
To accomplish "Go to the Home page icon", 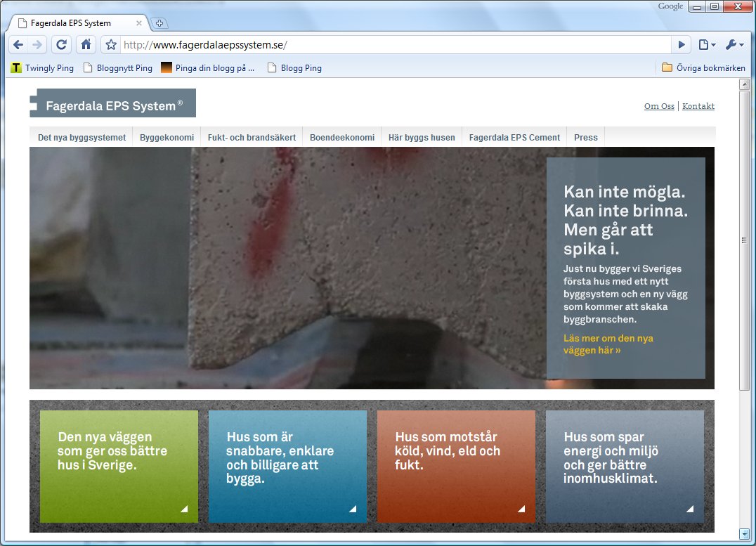I will tap(86, 45).
